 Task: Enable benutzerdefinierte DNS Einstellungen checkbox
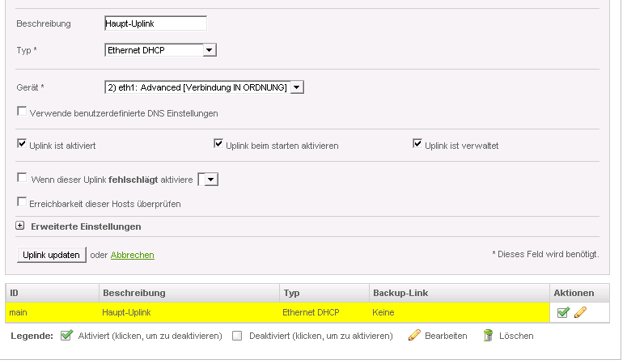[x=22, y=112]
